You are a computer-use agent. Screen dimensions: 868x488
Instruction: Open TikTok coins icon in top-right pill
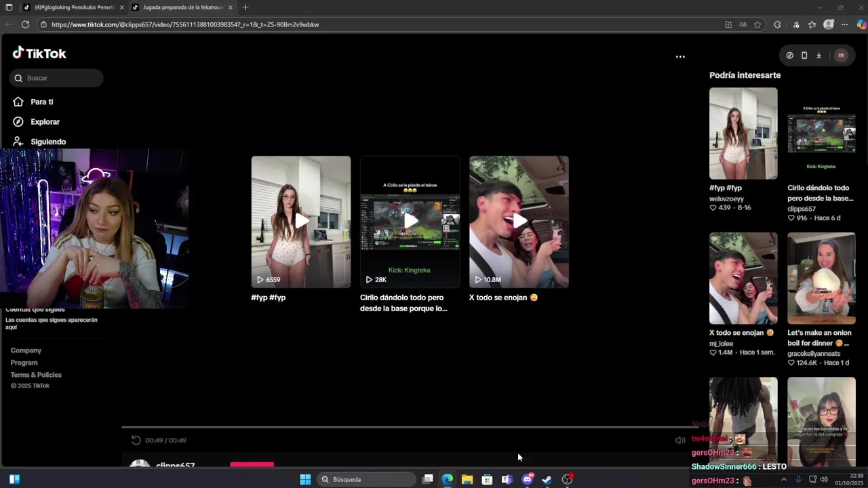tap(789, 56)
